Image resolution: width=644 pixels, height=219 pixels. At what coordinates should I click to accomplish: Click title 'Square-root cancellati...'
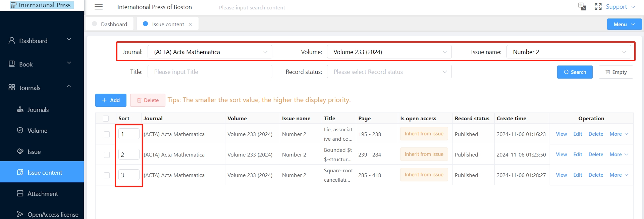[x=338, y=175]
